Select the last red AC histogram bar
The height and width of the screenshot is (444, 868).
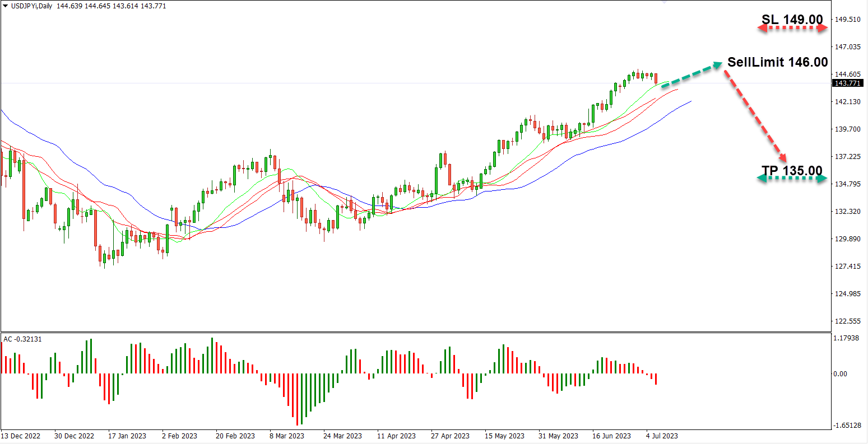coord(656,379)
